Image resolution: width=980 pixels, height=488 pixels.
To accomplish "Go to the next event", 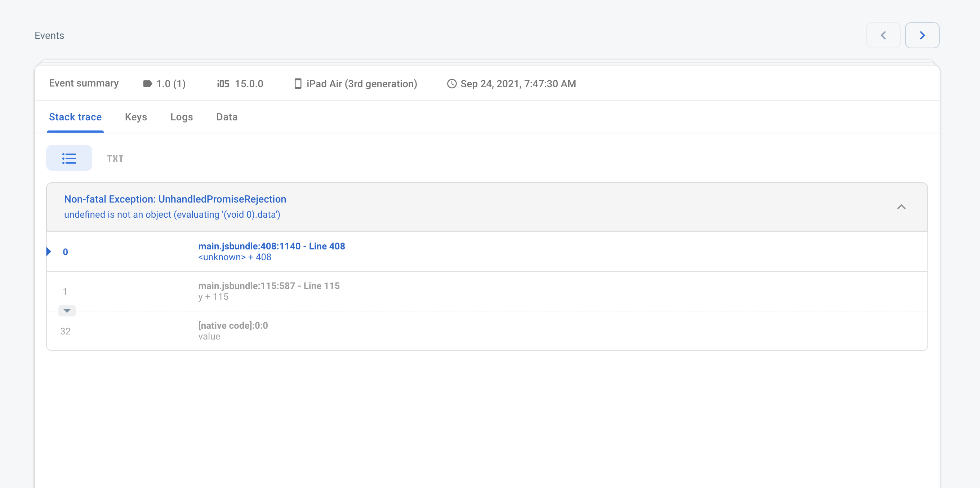I will tap(922, 35).
